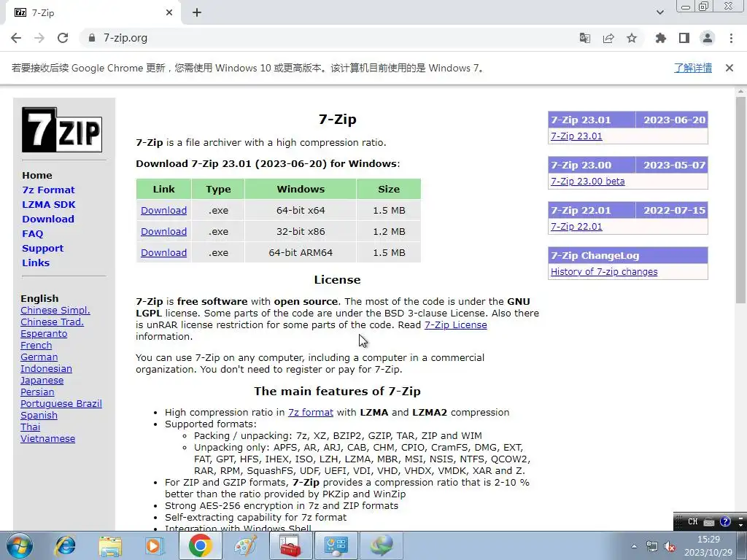The height and width of the screenshot is (560, 747).
Task: Open the Windows Start orb
Action: point(20,545)
